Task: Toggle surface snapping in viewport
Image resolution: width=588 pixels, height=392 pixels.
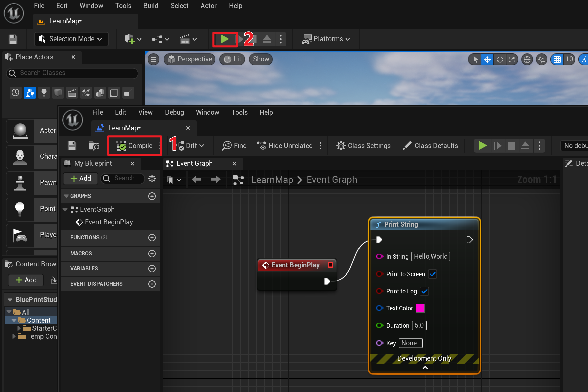Action: [541, 59]
